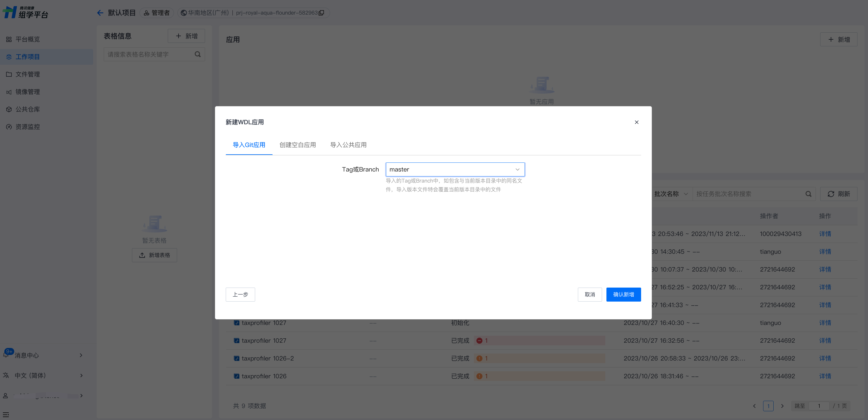Open the Tag或Branch master dropdown

coord(455,169)
